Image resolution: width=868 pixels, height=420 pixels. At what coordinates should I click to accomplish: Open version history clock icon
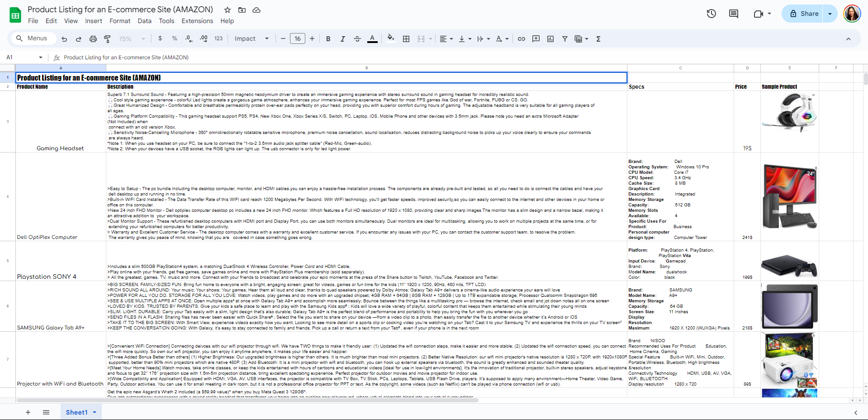711,14
